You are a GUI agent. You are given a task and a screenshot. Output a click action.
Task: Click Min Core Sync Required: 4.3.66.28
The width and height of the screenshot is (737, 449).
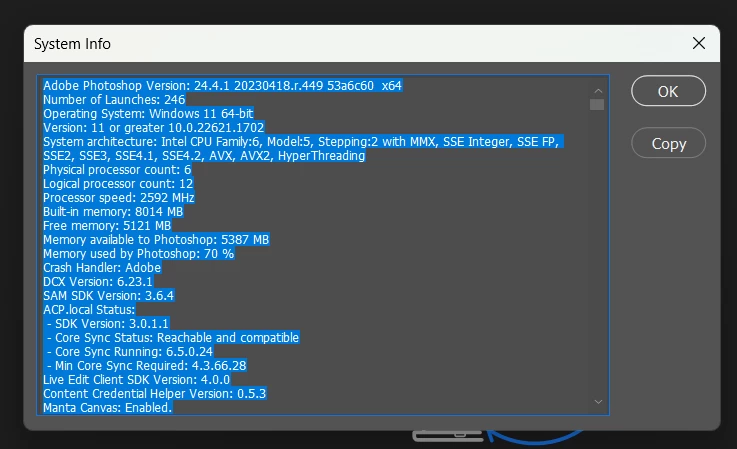click(145, 366)
